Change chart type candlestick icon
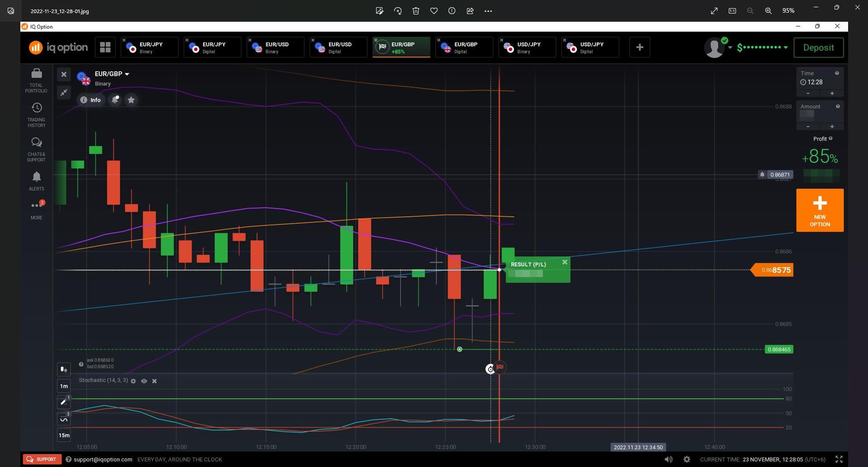 pos(64,369)
